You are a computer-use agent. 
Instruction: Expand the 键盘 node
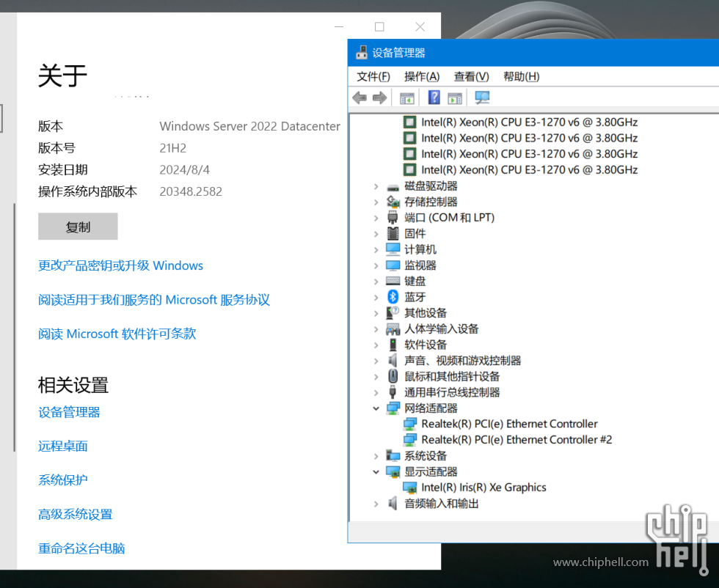(x=376, y=282)
